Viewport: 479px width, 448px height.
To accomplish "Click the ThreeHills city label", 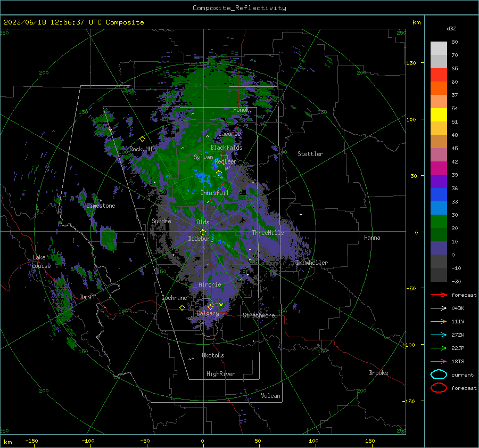I will (x=268, y=233).
